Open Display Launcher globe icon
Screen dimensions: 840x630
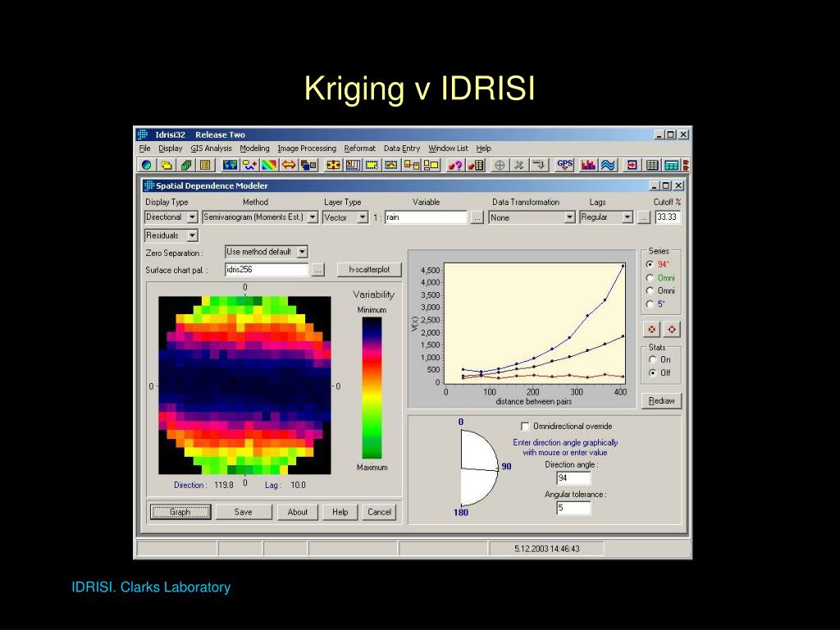pyautogui.click(x=146, y=165)
